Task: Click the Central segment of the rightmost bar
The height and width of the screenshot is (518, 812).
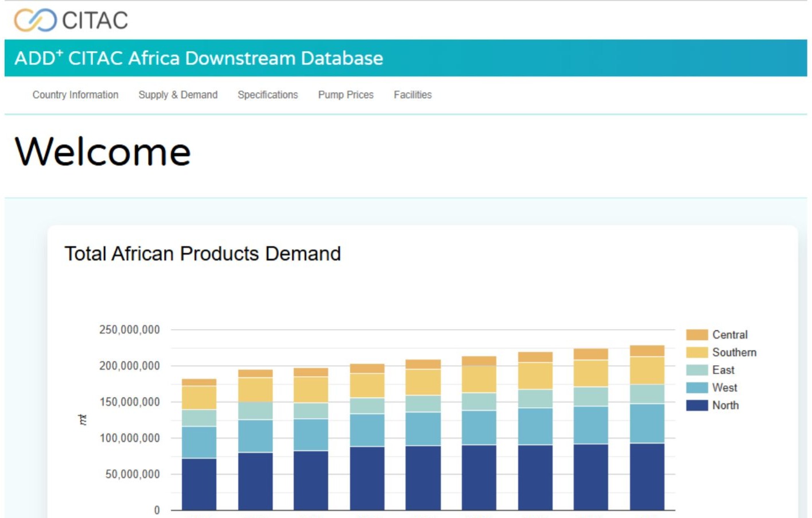Action: 647,351
